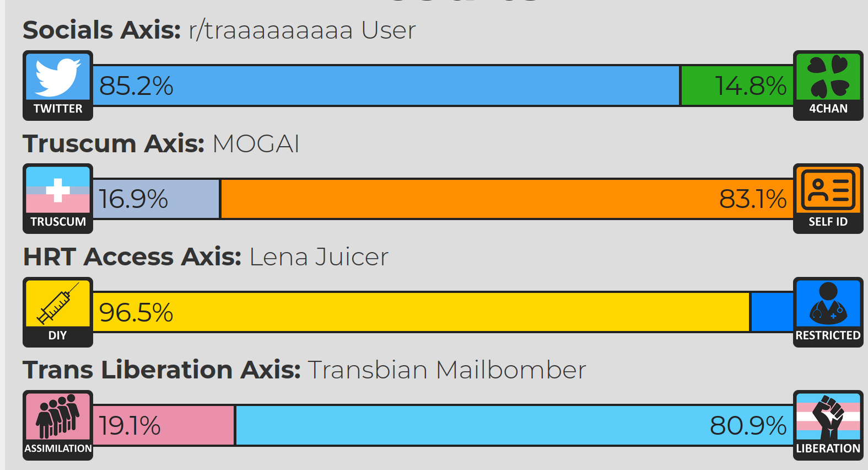This screenshot has height=470, width=868.
Task: Click the blue 85.2% Twitter bar
Action: click(386, 86)
